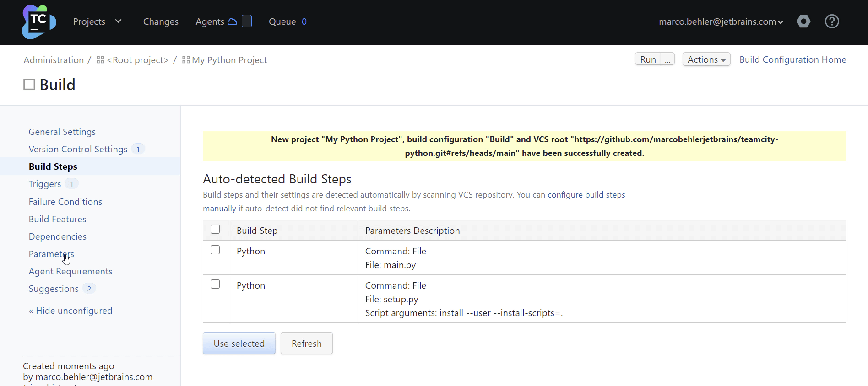Click the Root project grid icon
868x386 pixels.
point(101,60)
